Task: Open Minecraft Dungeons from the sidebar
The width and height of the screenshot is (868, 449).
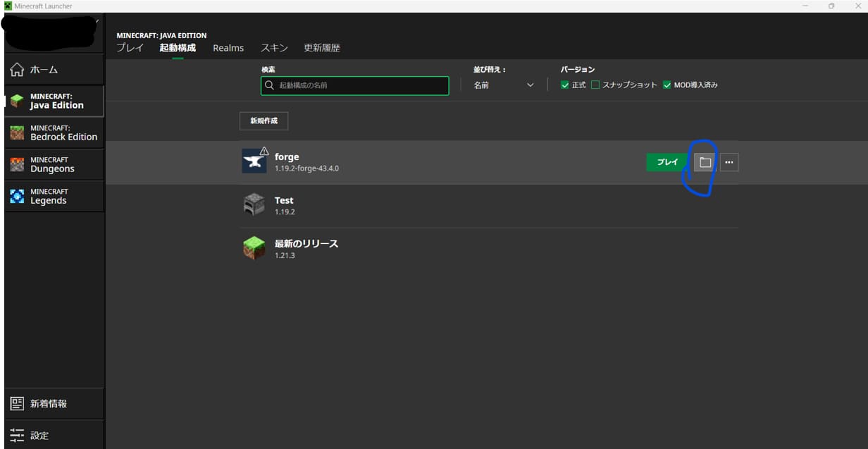Action: [54, 164]
